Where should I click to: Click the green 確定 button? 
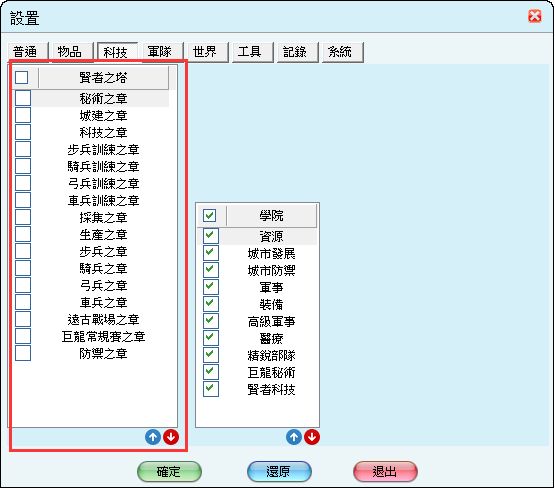coord(169,471)
